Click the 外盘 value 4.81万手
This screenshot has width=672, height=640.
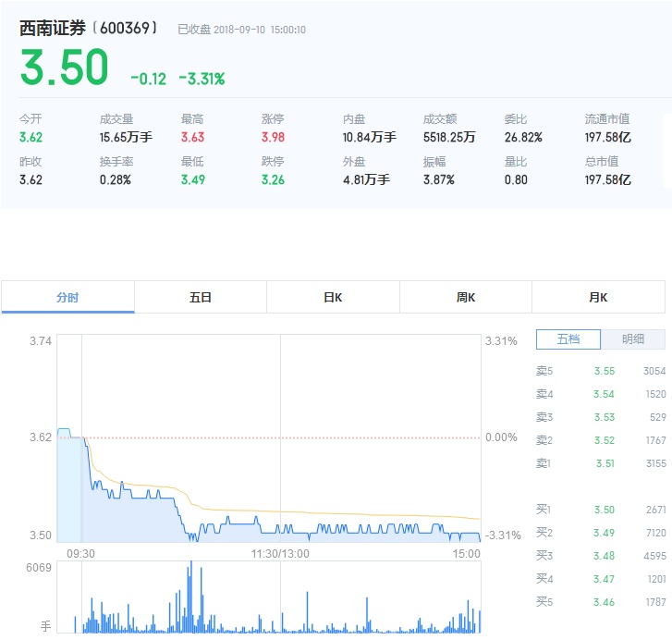(366, 179)
